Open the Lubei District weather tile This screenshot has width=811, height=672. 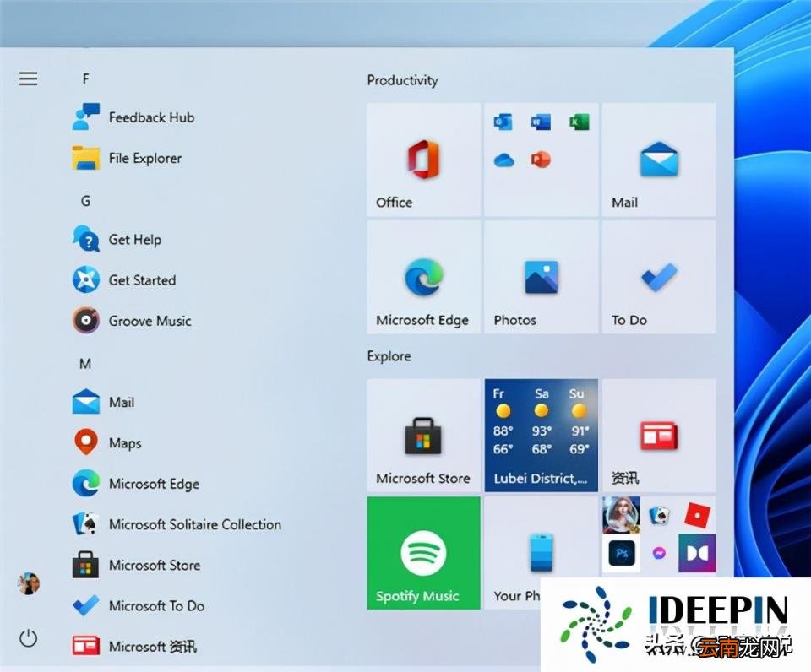pyautogui.click(x=541, y=436)
